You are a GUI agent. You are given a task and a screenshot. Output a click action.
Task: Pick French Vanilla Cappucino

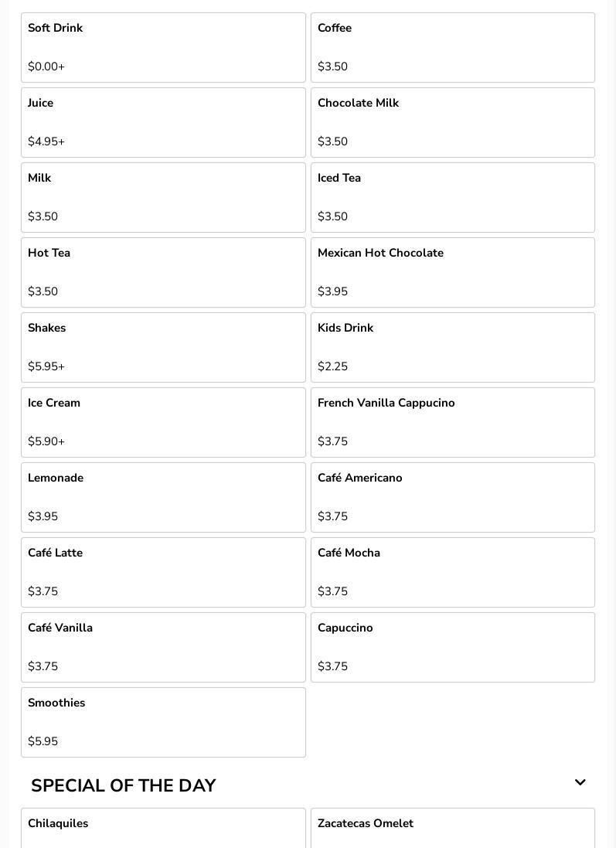[452, 422]
